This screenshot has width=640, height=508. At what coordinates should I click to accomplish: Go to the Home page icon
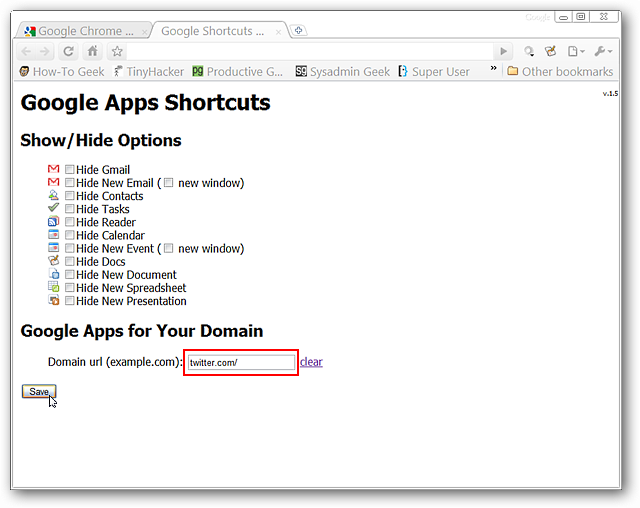tap(93, 51)
